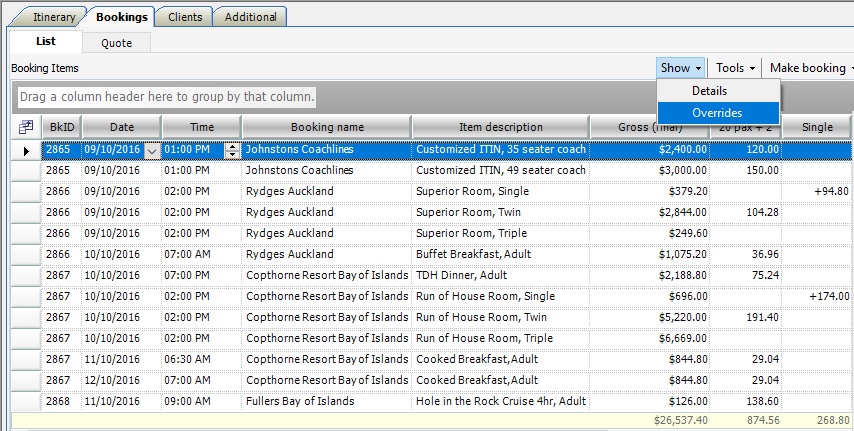
Task: Select Details from the Show menu
Action: 709,91
